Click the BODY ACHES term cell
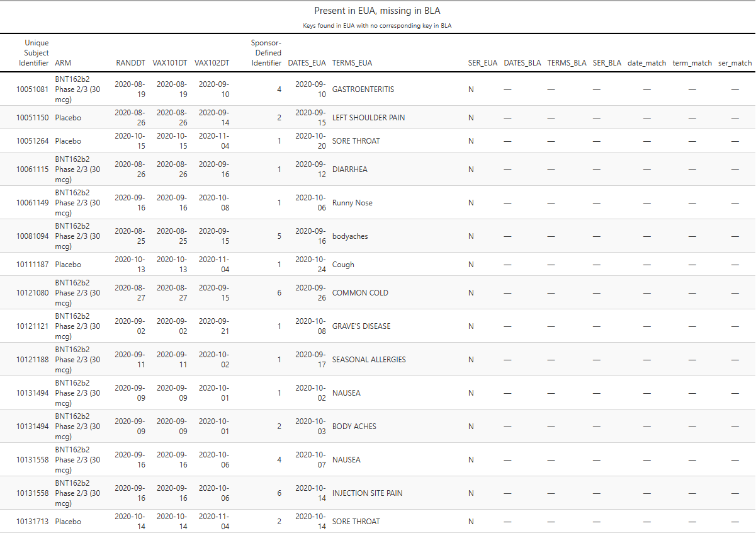Viewport: 756px width, 533px height. (x=354, y=427)
